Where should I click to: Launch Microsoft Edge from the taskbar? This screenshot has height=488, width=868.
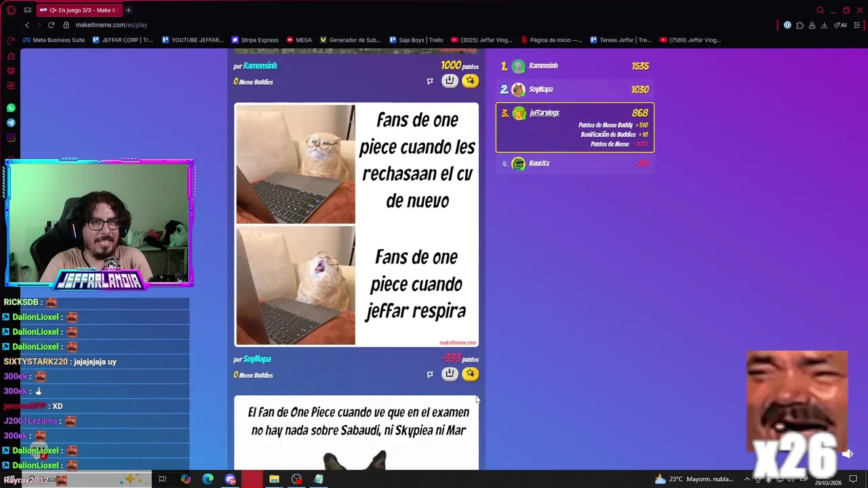(x=208, y=479)
